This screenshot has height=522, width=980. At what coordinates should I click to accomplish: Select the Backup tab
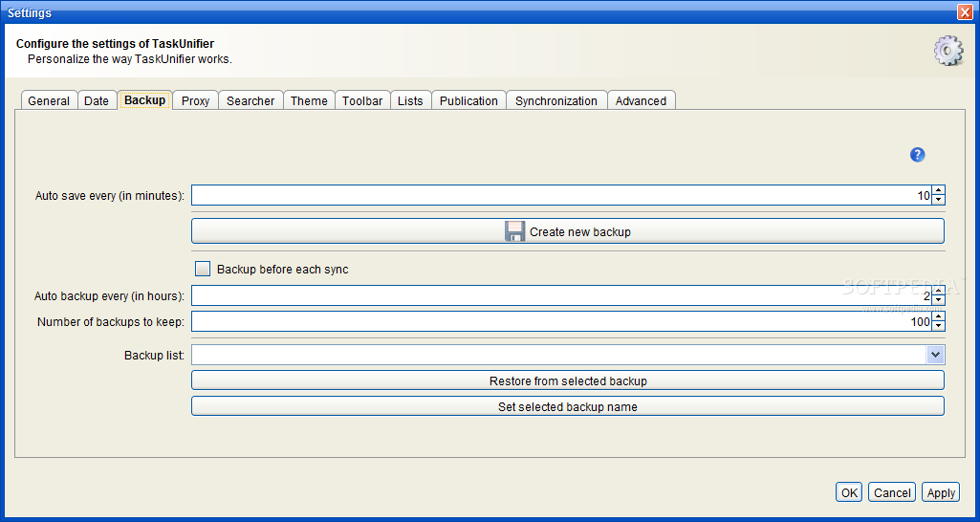click(145, 100)
